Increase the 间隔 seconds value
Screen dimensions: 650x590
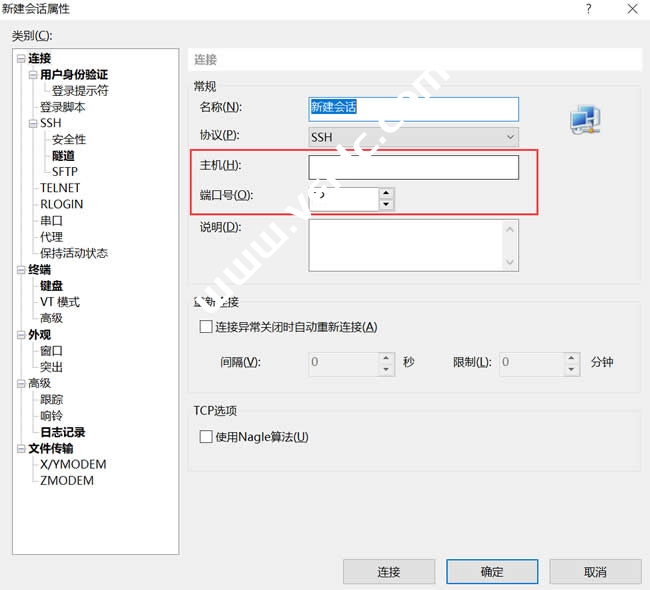click(386, 358)
